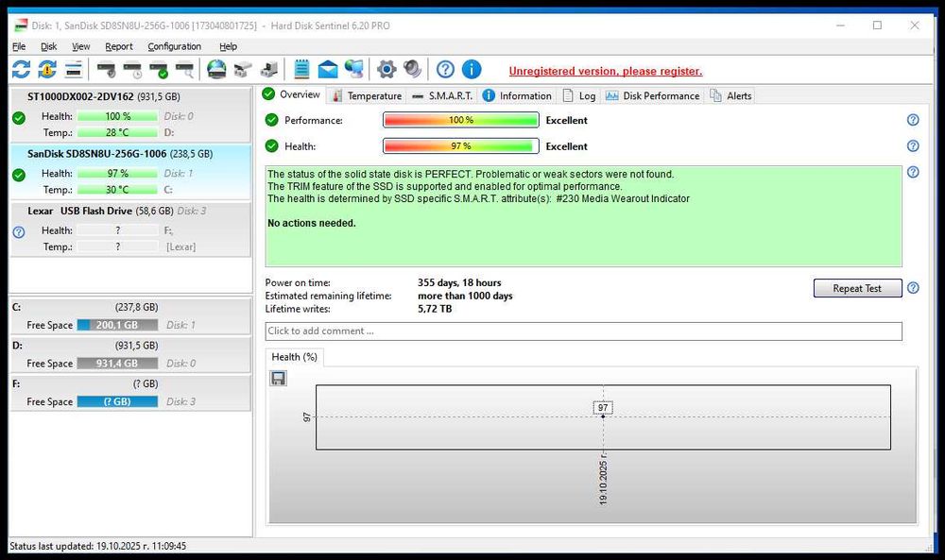This screenshot has width=945, height=560.
Task: Select the SanDisk SD8SN8U-256G-1006 disk entry
Action: (x=130, y=172)
